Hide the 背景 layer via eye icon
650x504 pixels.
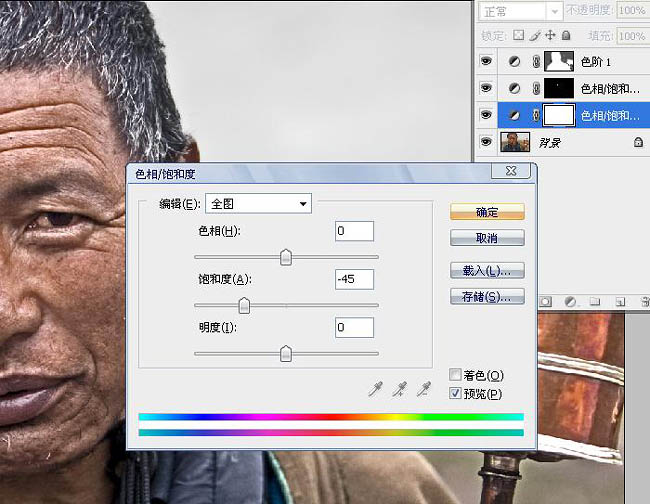point(486,143)
